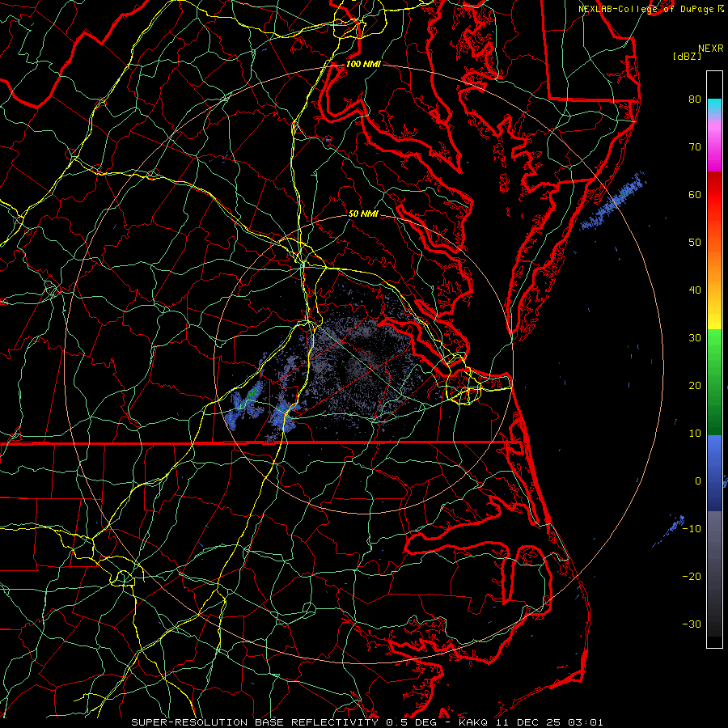Click the [dBZ] unit label

[x=688, y=57]
